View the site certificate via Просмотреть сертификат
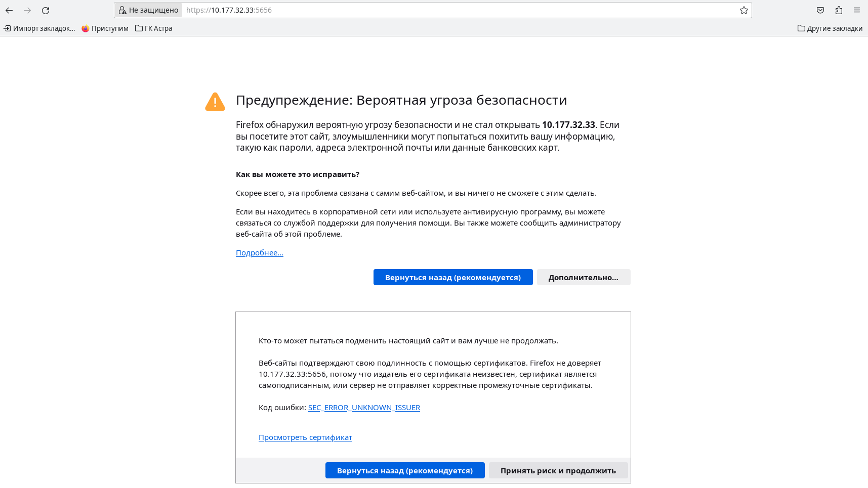 click(305, 437)
